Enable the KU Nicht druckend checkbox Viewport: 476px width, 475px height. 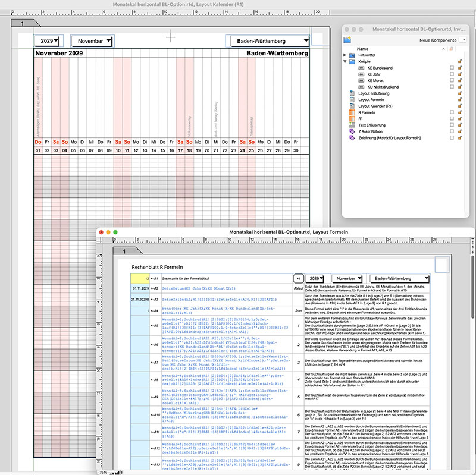pyautogui.click(x=452, y=87)
